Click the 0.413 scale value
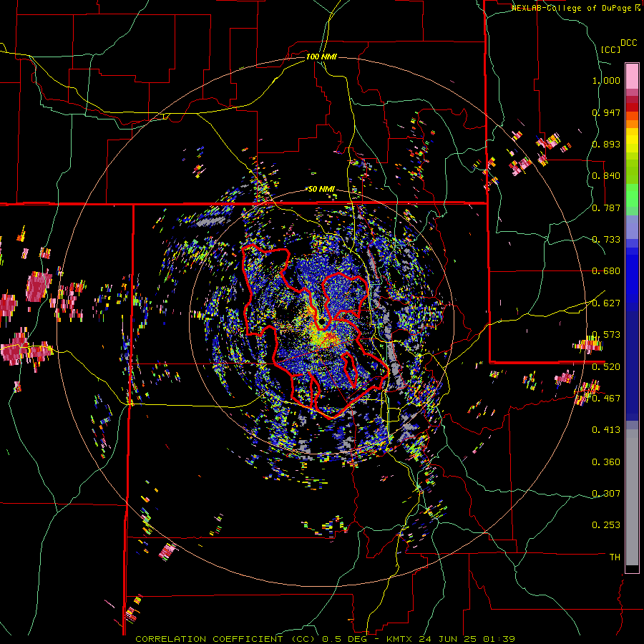The height and width of the screenshot is (644, 644). click(x=606, y=430)
